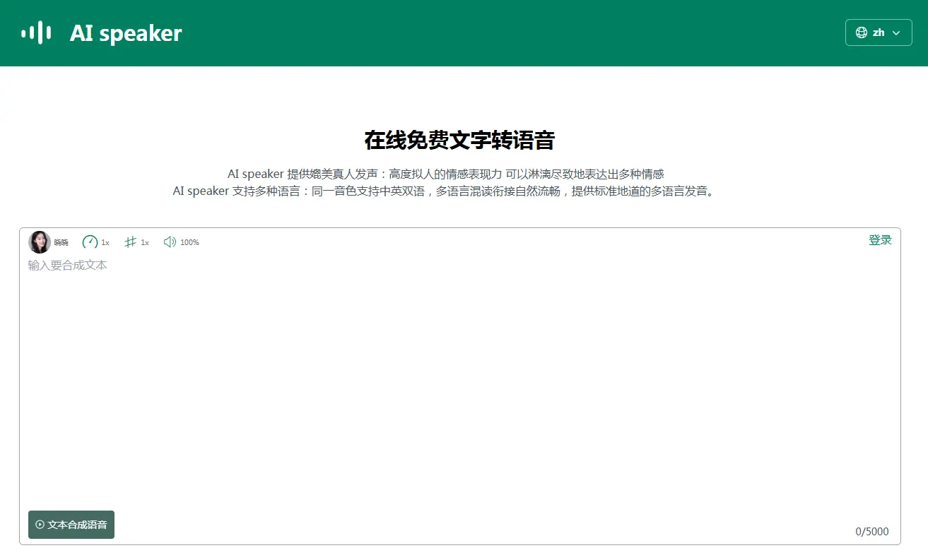Click the AI speaker header title

126,33
